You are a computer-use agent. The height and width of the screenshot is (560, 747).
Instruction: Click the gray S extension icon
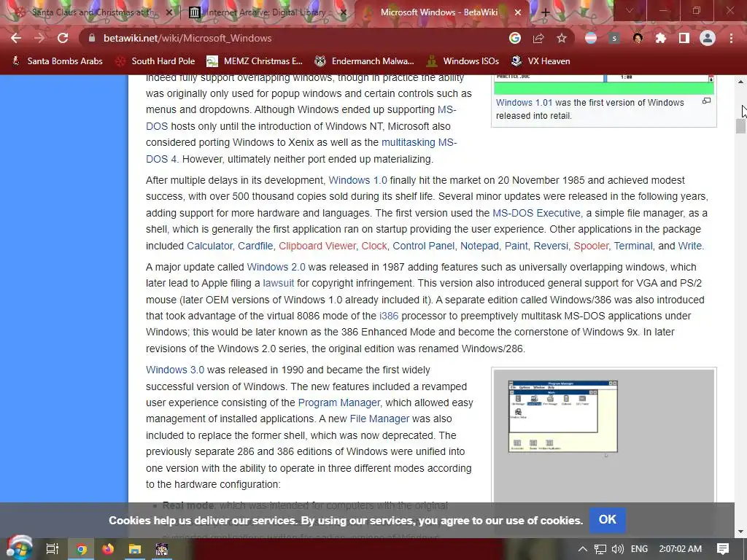[x=614, y=38]
